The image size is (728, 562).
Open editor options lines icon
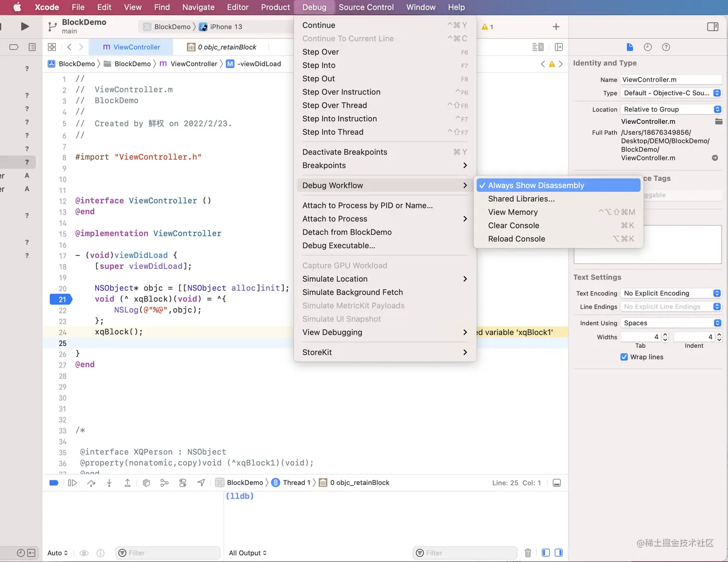point(538,47)
